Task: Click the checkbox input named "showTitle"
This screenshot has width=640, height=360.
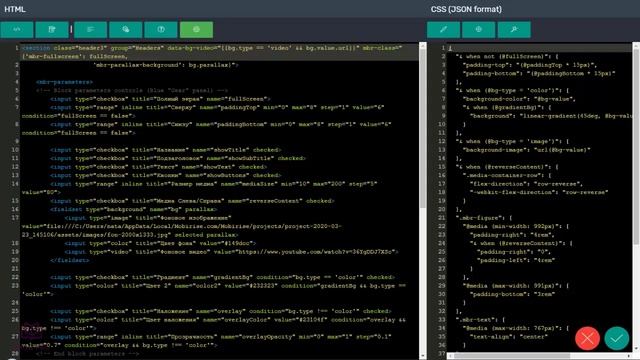Action: [x=166, y=150]
